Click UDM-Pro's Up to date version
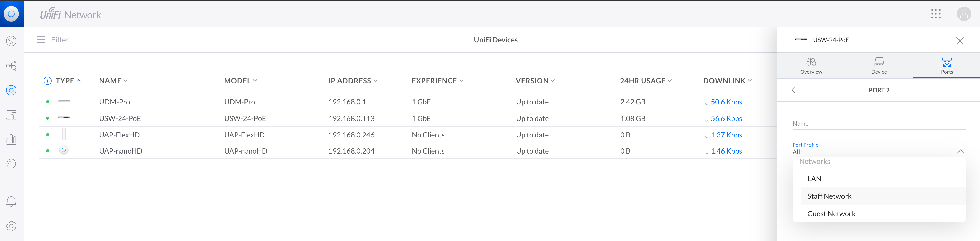 [532, 102]
